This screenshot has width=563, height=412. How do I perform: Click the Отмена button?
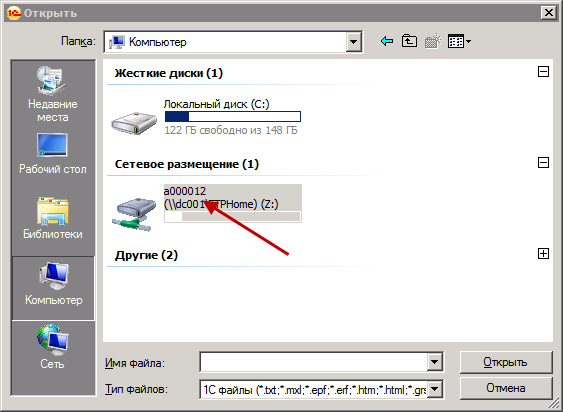pos(506,388)
